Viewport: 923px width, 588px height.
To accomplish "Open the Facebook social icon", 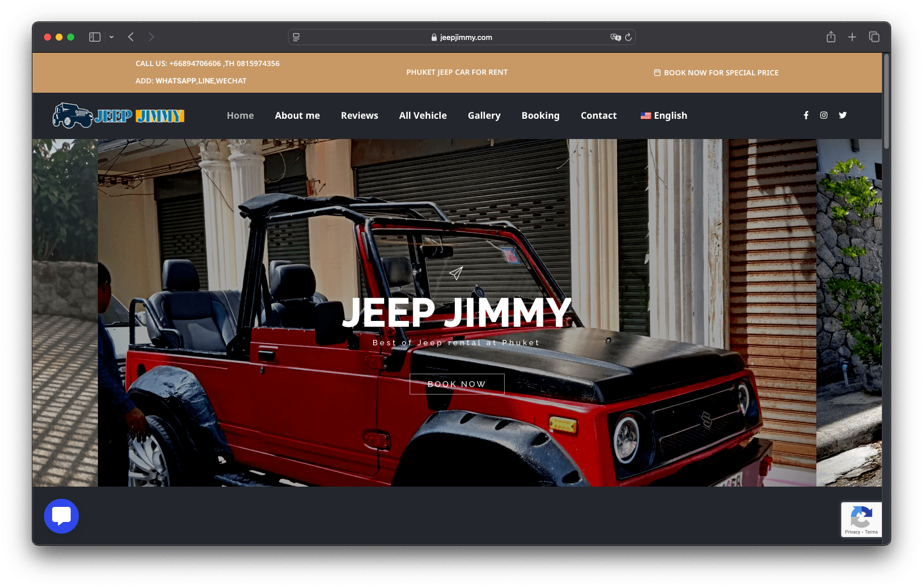I will (806, 115).
